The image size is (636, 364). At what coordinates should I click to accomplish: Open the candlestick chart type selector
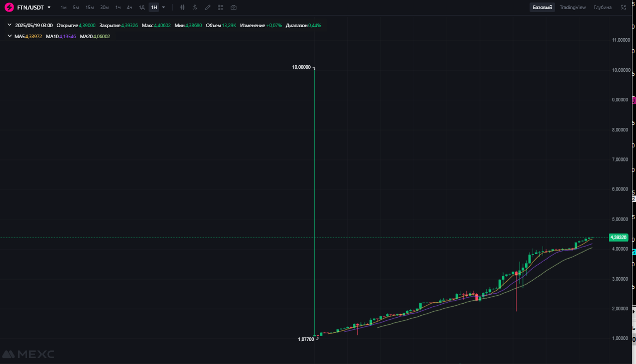coord(182,8)
